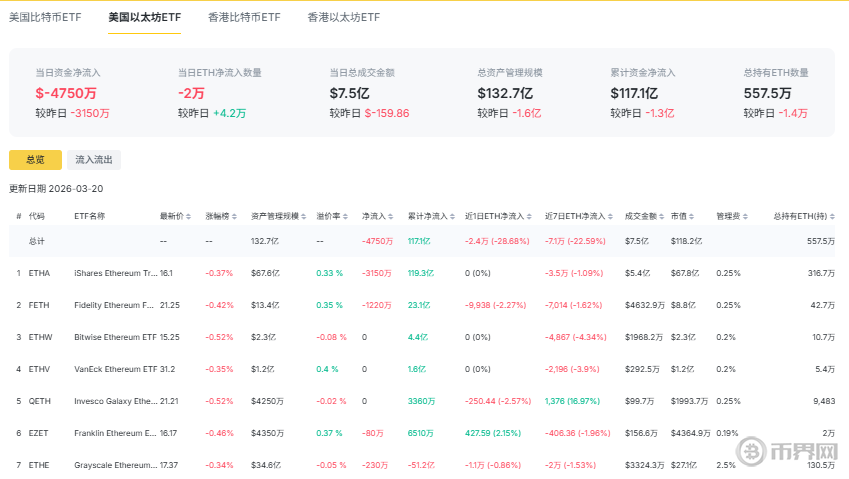Open Grayscale Ethereum name
This screenshot has width=849, height=479.
click(116, 465)
